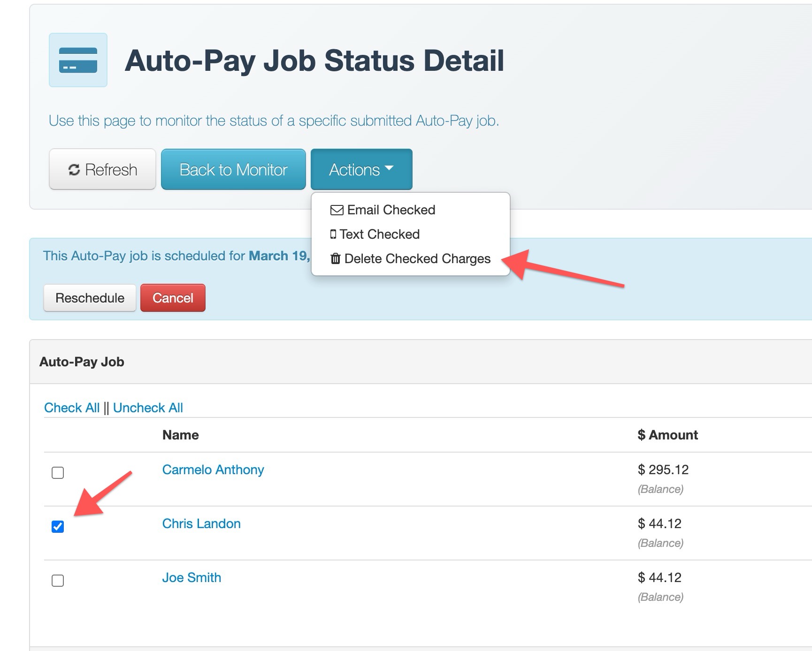
Task: Open the Carmelo Anthony name link
Action: [x=213, y=469]
